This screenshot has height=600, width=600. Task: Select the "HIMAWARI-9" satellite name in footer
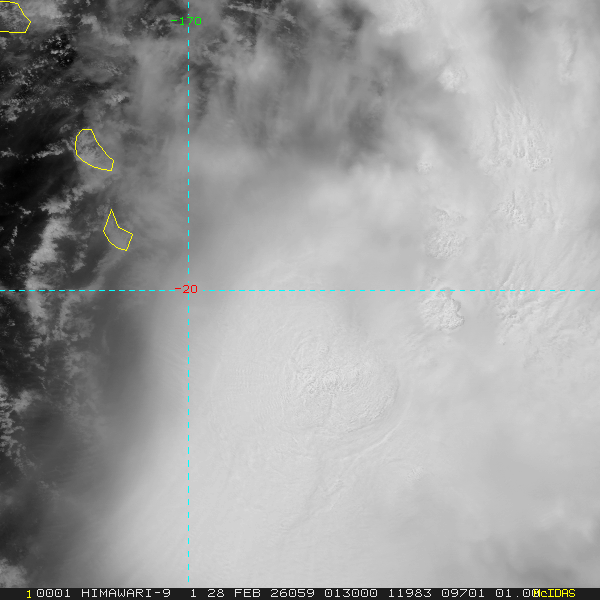click(126, 593)
